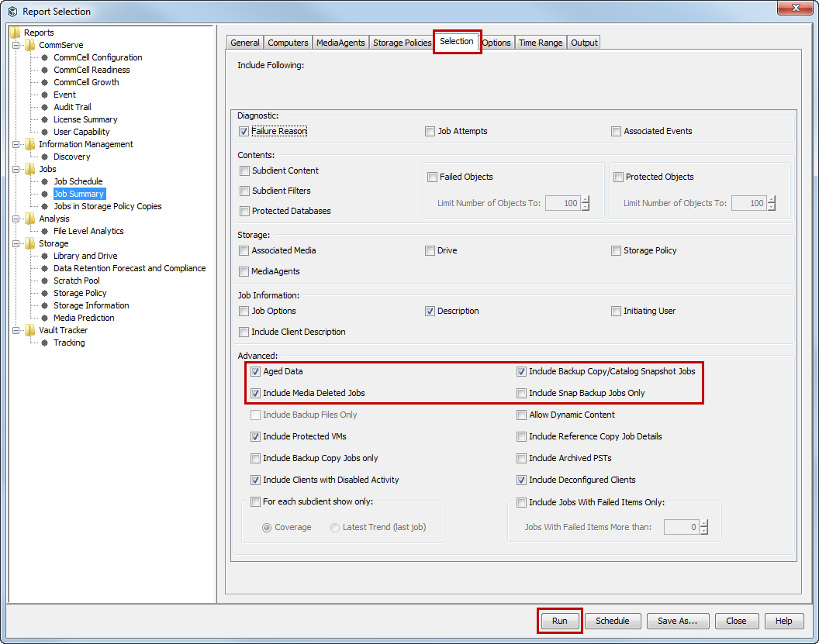This screenshot has width=819, height=644.
Task: Click the Save As... button
Action: (677, 621)
